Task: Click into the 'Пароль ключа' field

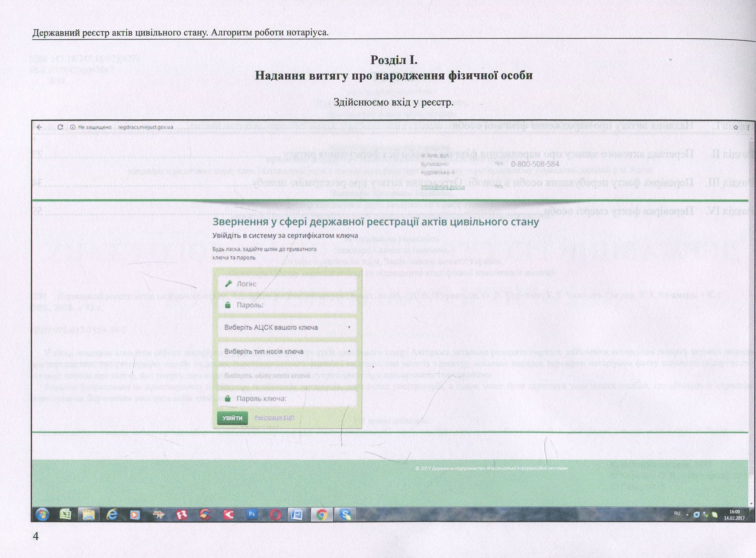Action: (x=287, y=399)
